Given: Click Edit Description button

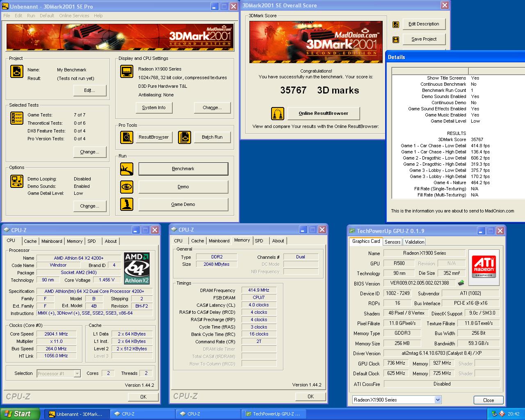Looking at the screenshot, I should (x=424, y=24).
